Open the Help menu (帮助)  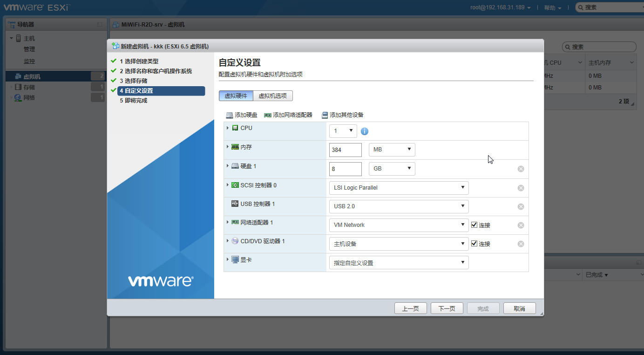pyautogui.click(x=552, y=8)
